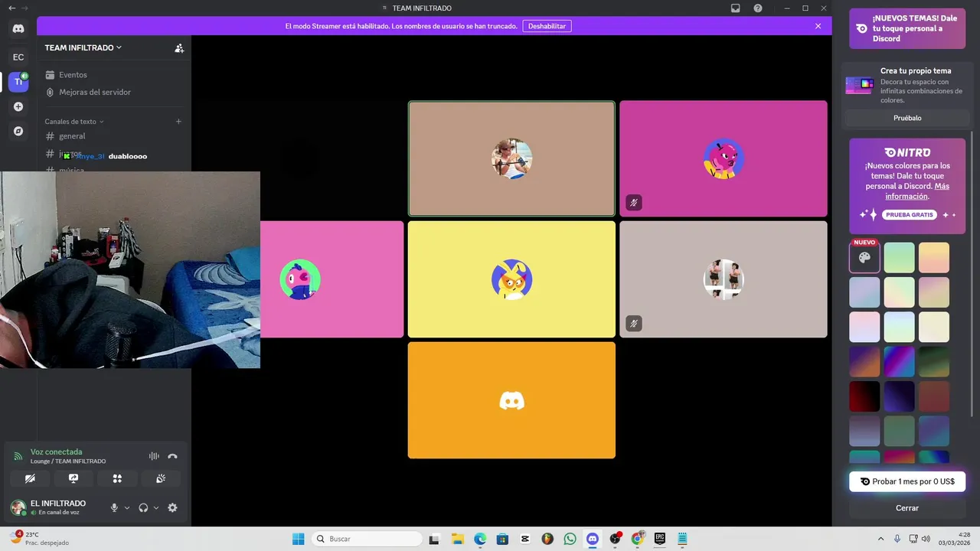This screenshot has height=551, width=980.
Task: Open the CapCut taskbar icon
Action: coord(525,539)
